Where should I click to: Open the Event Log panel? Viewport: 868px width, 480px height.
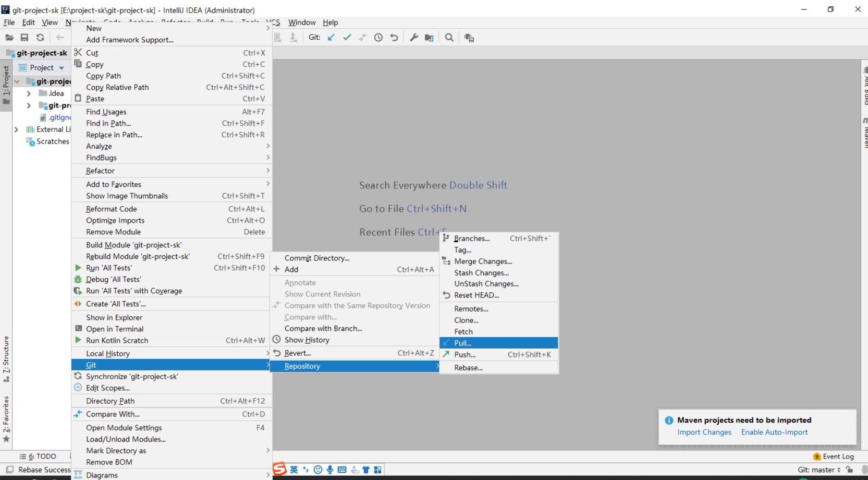pyautogui.click(x=838, y=457)
